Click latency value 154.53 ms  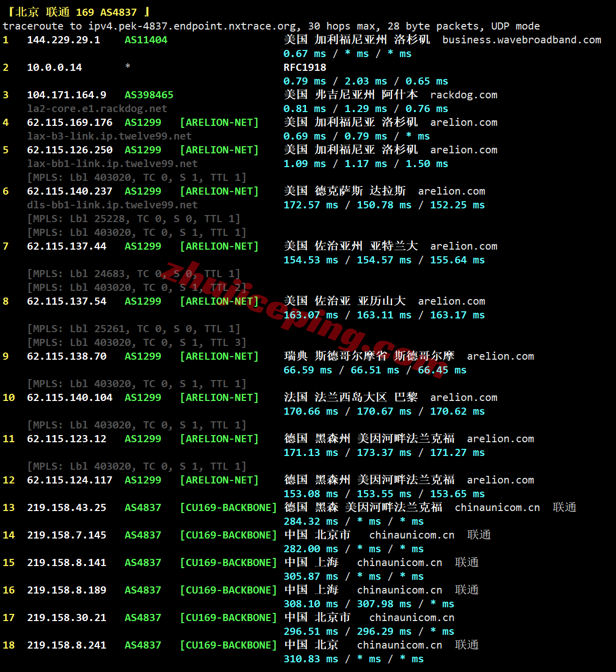click(311, 260)
